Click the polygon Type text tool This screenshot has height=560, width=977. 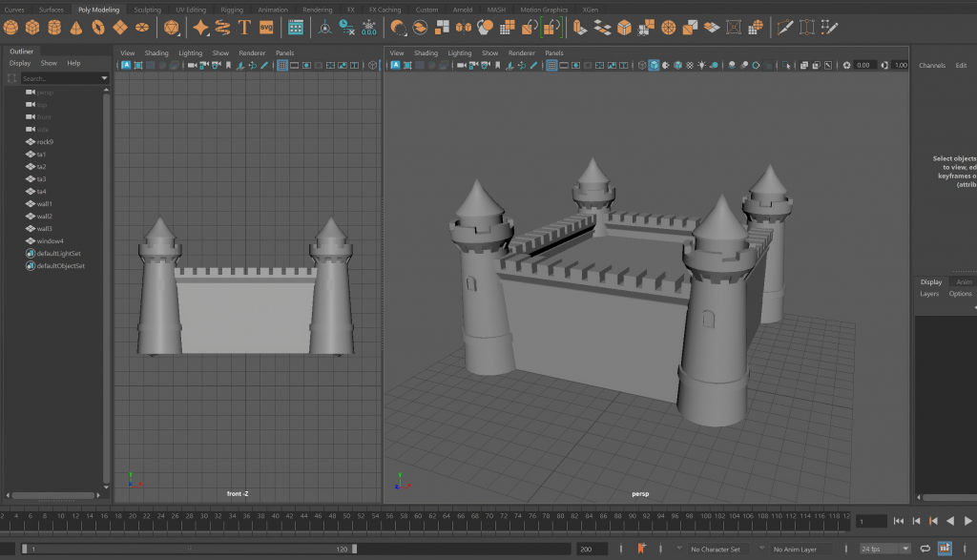coord(244,28)
